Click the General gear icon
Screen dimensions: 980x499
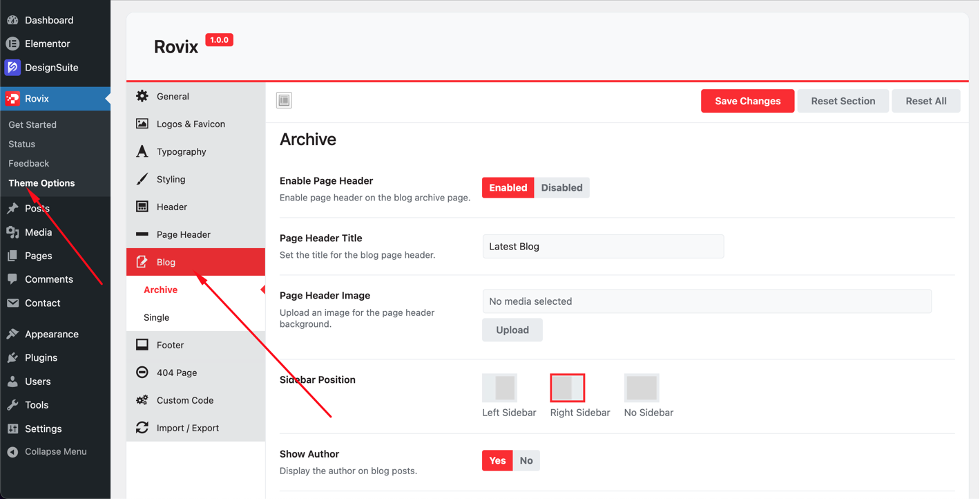(142, 96)
